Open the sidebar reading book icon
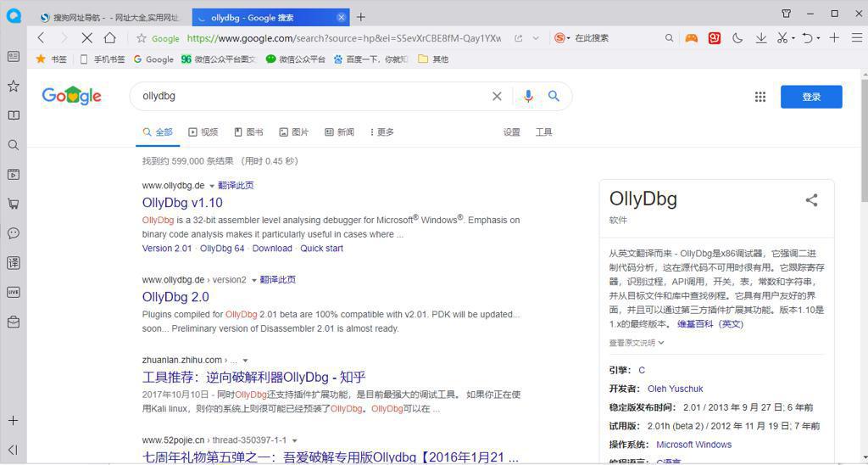 pos(14,115)
